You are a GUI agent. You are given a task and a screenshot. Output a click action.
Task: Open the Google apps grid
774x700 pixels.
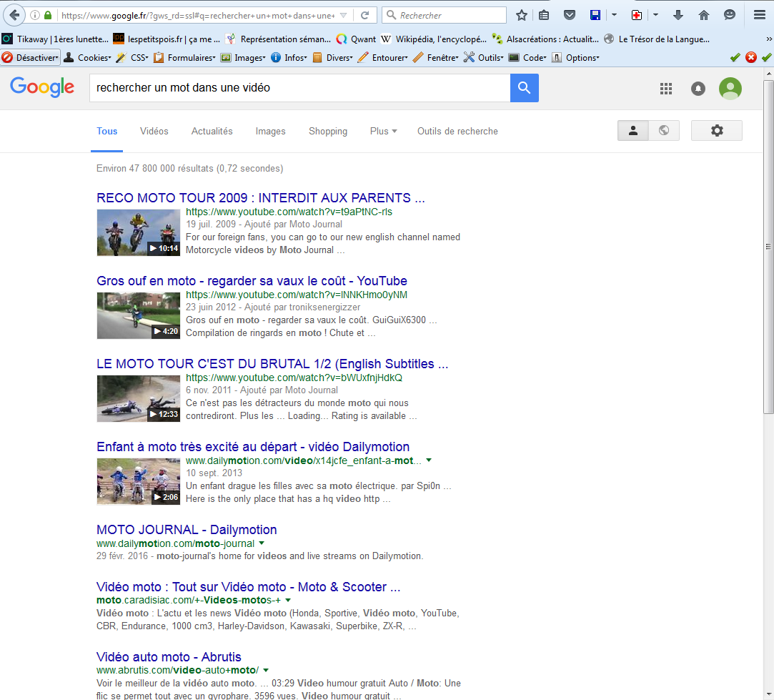coord(666,88)
